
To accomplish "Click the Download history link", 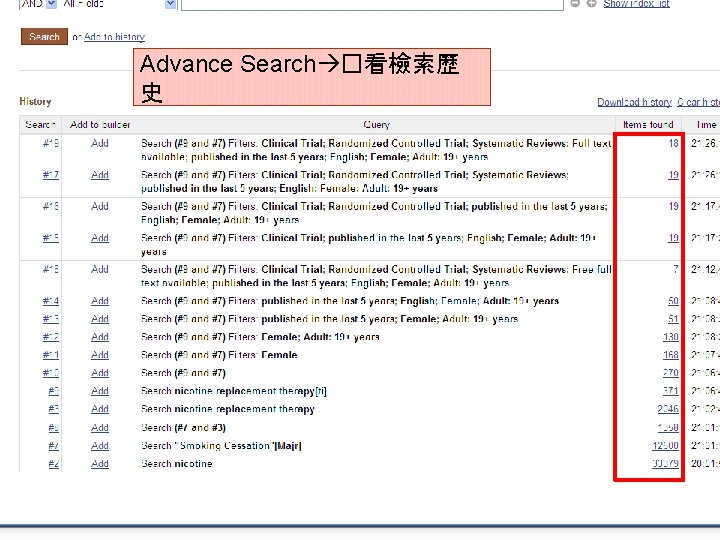I will point(635,102).
